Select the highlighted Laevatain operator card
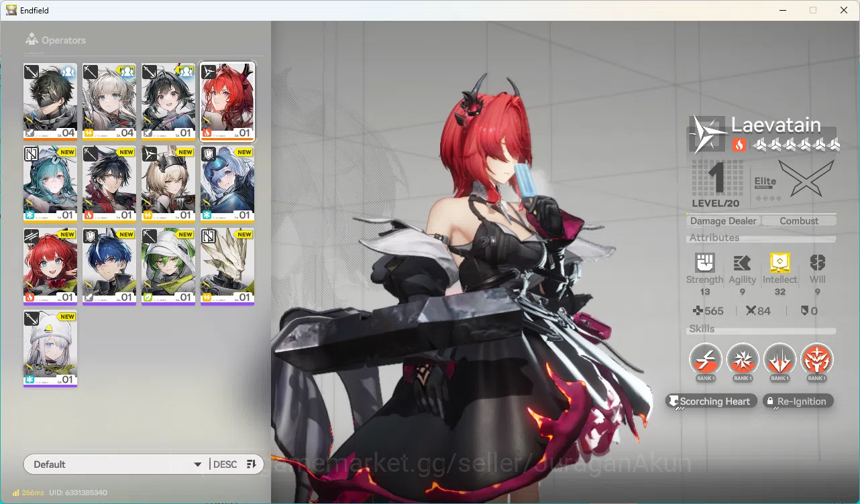The image size is (860, 504). 227,102
